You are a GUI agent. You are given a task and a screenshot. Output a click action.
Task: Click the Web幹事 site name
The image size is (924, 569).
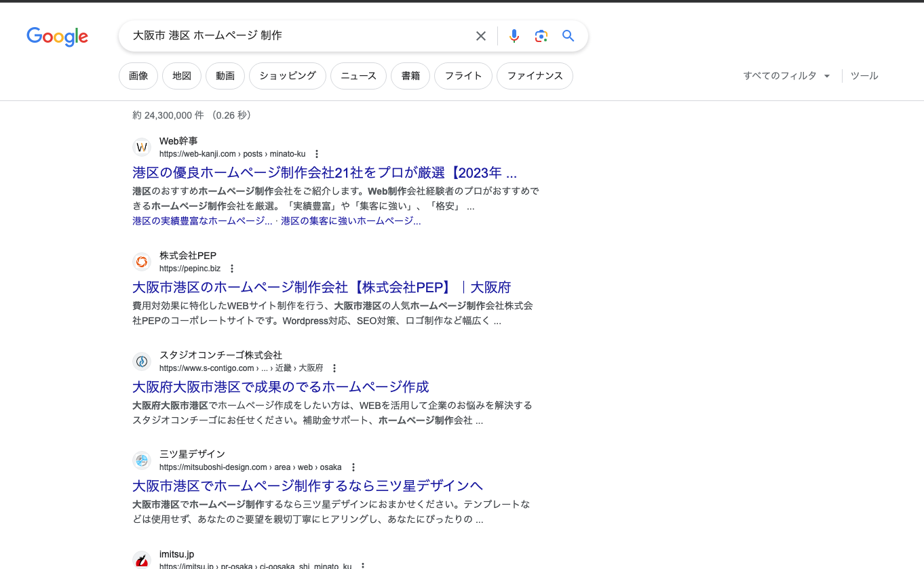(x=178, y=141)
